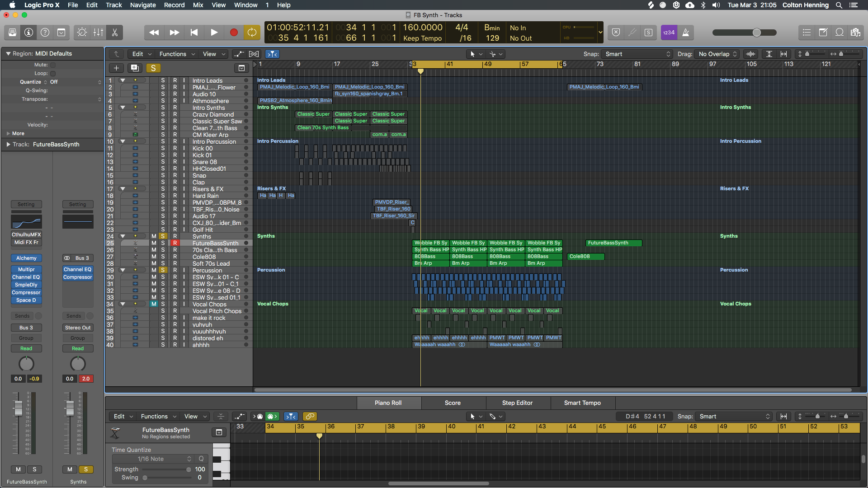Click the SmpleDly plug-in slot

coord(26,285)
